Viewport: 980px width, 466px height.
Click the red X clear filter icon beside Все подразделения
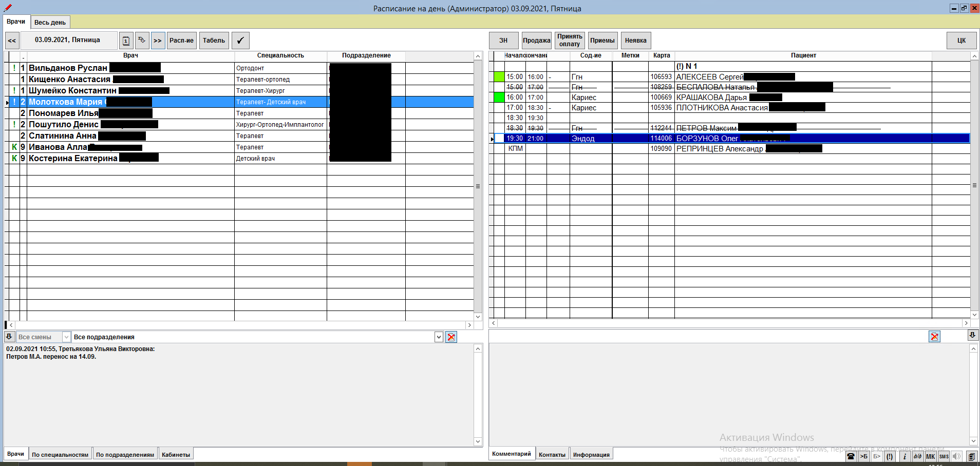(451, 337)
